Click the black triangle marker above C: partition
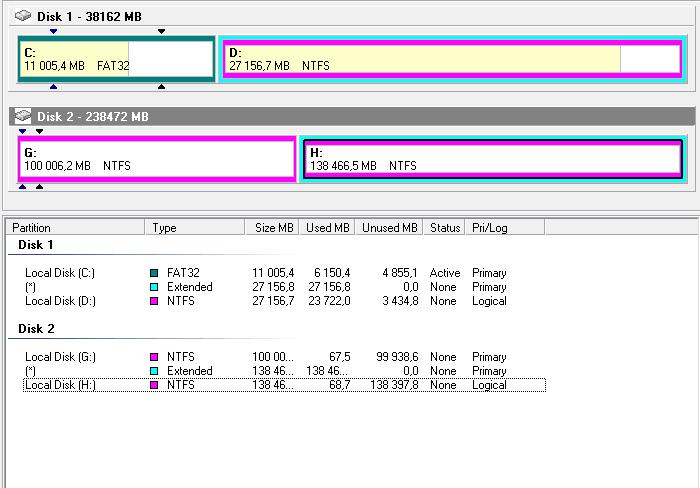This screenshot has width=700, height=488. [161, 31]
